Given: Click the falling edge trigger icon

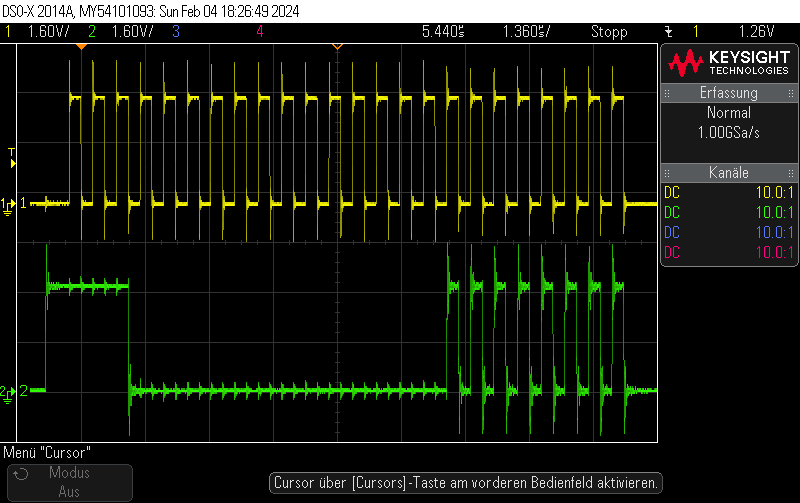Looking at the screenshot, I should pos(669,32).
